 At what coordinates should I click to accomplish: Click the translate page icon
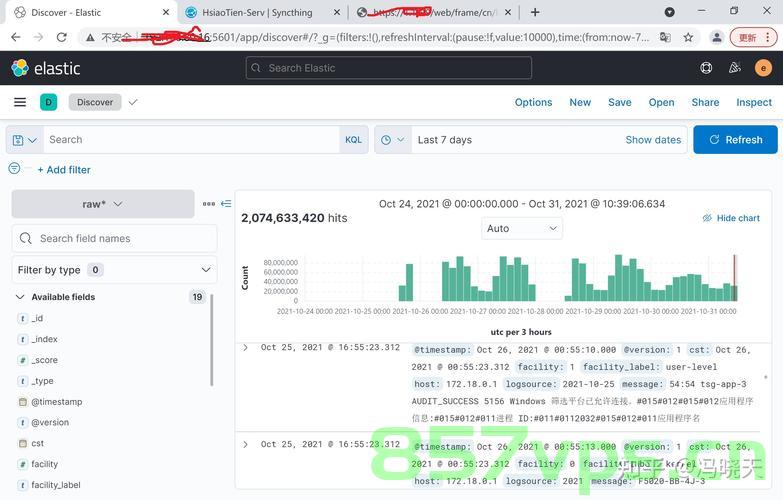[x=665, y=37]
